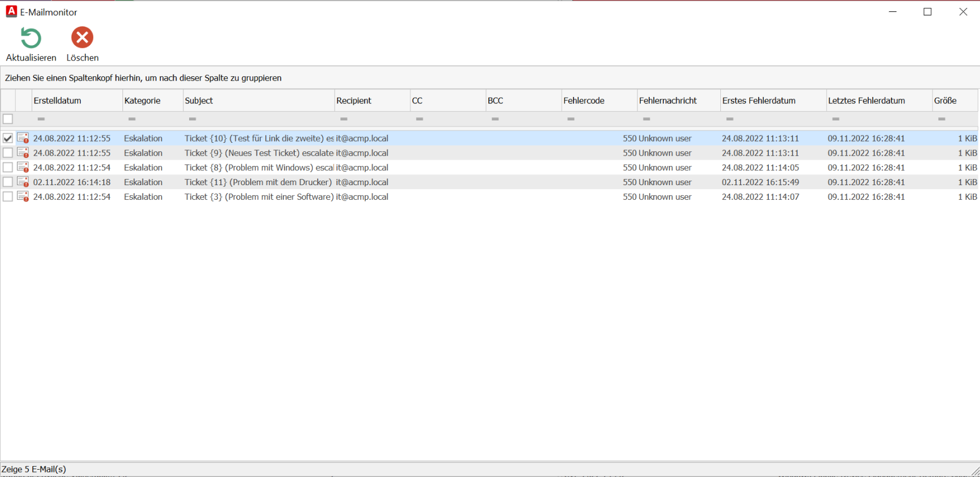Viewport: 980px width, 477px height.
Task: Click '550 Unknown user' in Ticket {9} row
Action: (x=657, y=153)
